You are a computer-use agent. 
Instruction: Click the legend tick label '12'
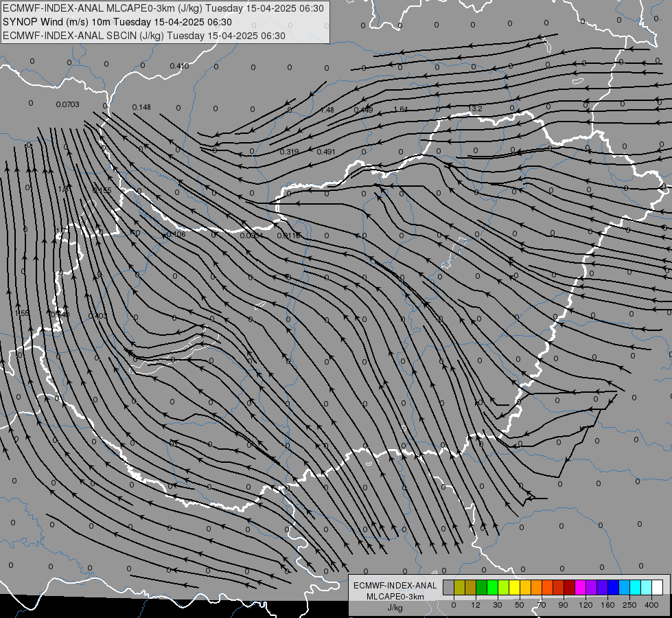point(476,605)
